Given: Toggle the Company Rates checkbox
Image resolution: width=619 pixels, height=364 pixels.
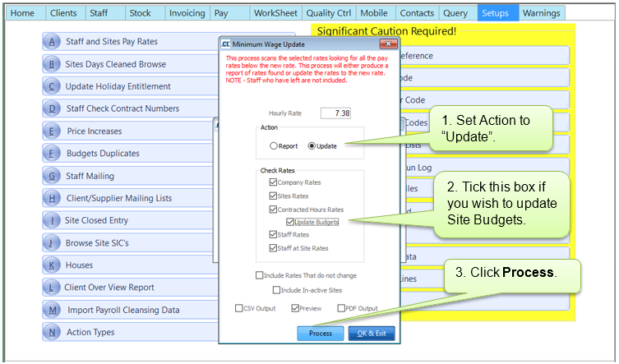Looking at the screenshot, I should click(274, 182).
